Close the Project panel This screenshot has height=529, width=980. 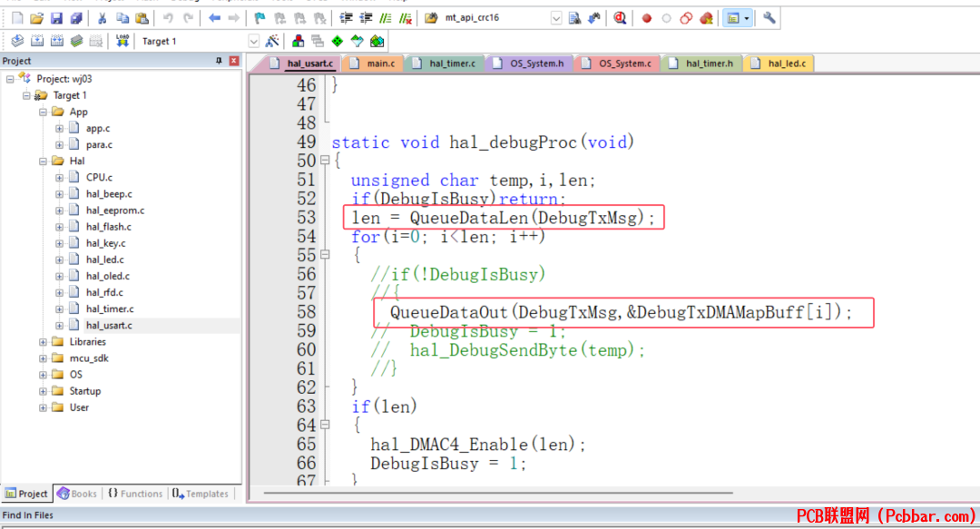234,61
